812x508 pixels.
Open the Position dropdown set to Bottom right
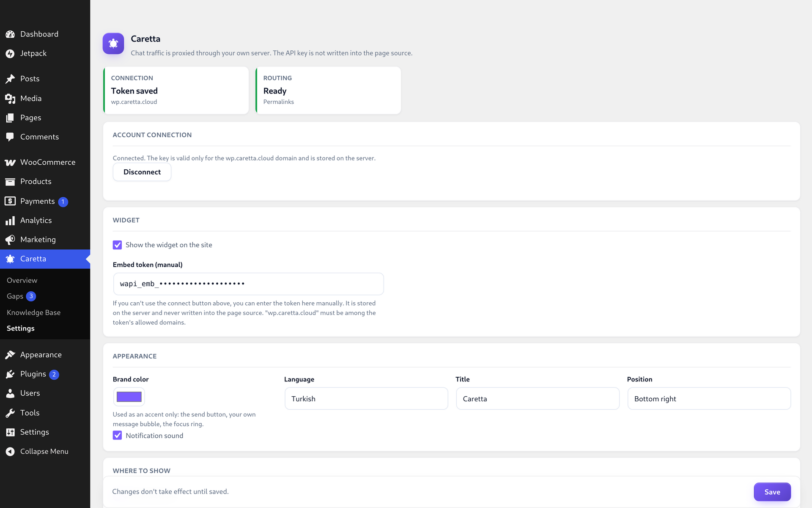[709, 399]
